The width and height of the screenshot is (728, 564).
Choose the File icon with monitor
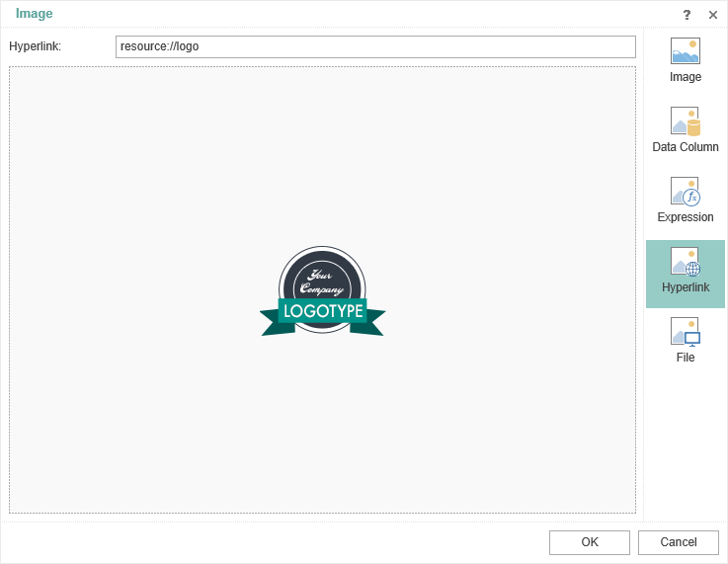[685, 332]
